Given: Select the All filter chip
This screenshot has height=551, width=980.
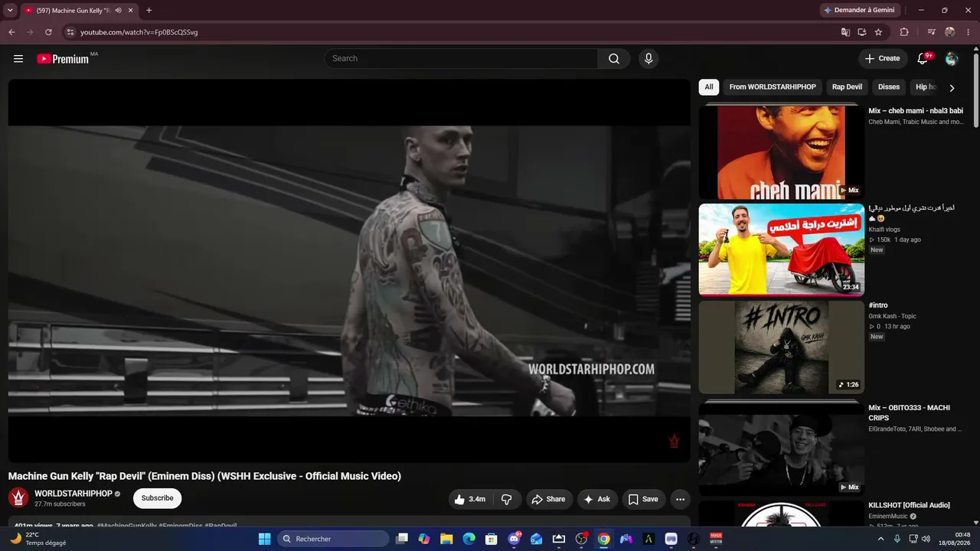Looking at the screenshot, I should [x=709, y=87].
